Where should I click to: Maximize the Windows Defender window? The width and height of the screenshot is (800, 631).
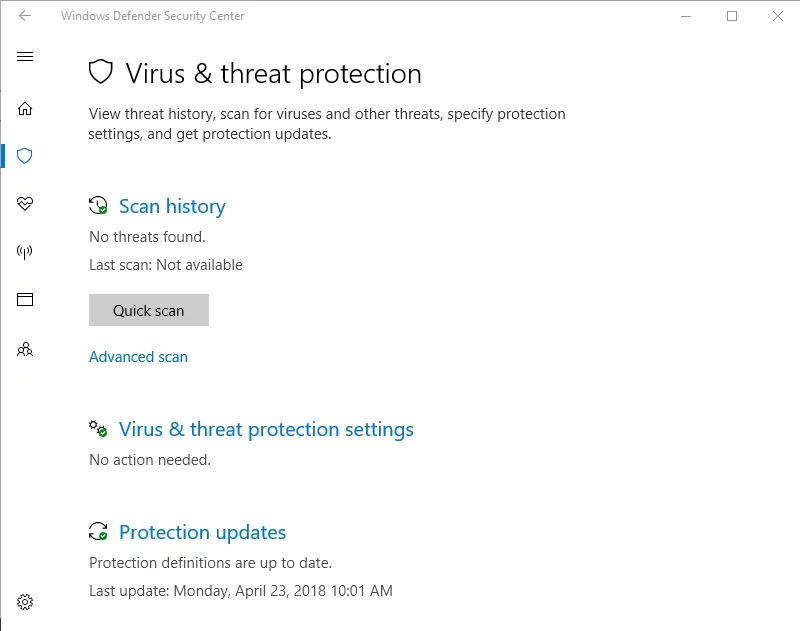point(732,16)
